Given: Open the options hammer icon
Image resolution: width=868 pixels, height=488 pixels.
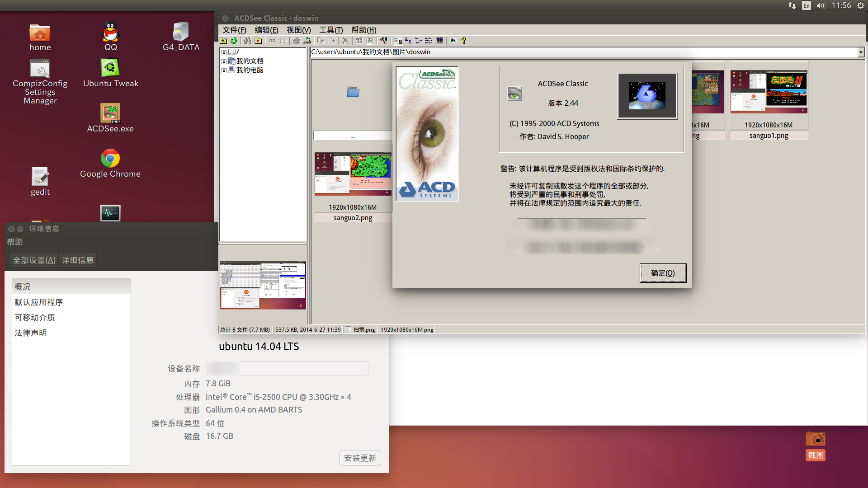Looking at the screenshot, I should [384, 41].
